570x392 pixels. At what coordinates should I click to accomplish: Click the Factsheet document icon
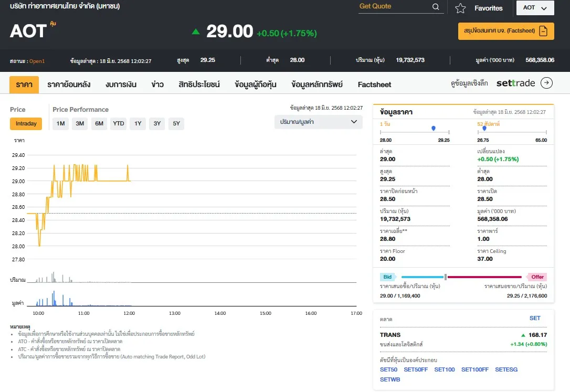point(543,31)
